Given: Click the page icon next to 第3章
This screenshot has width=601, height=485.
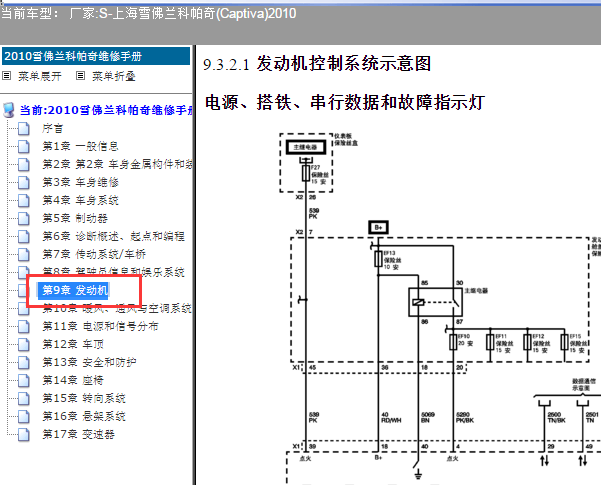Looking at the screenshot, I should (x=24, y=182).
